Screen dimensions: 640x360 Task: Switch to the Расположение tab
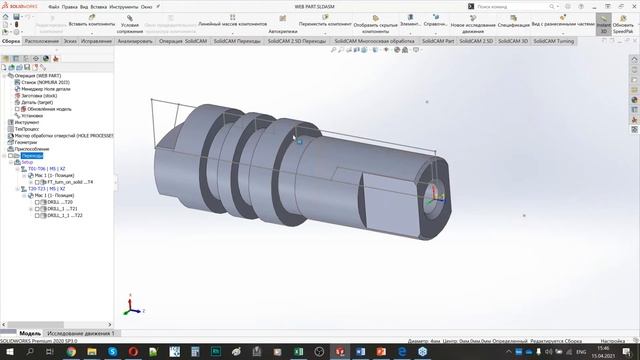(42, 41)
